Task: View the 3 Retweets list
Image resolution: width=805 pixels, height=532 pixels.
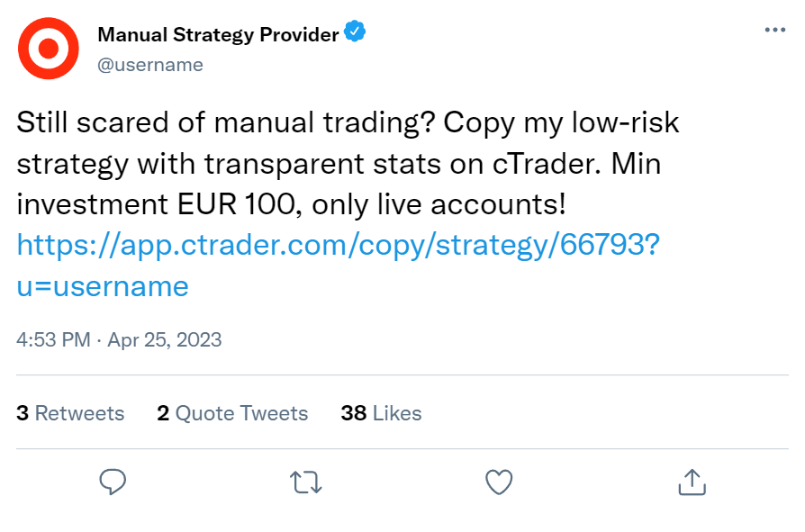Action: (x=70, y=413)
